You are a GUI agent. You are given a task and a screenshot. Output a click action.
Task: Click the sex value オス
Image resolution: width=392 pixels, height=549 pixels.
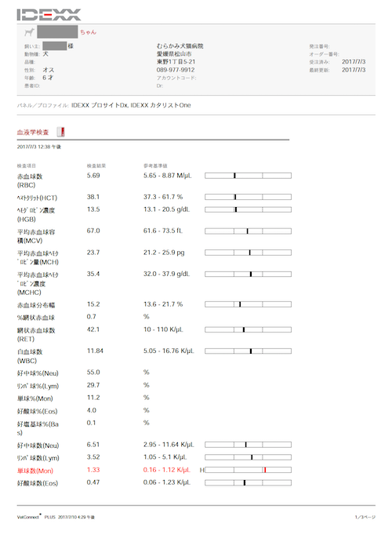point(49,70)
